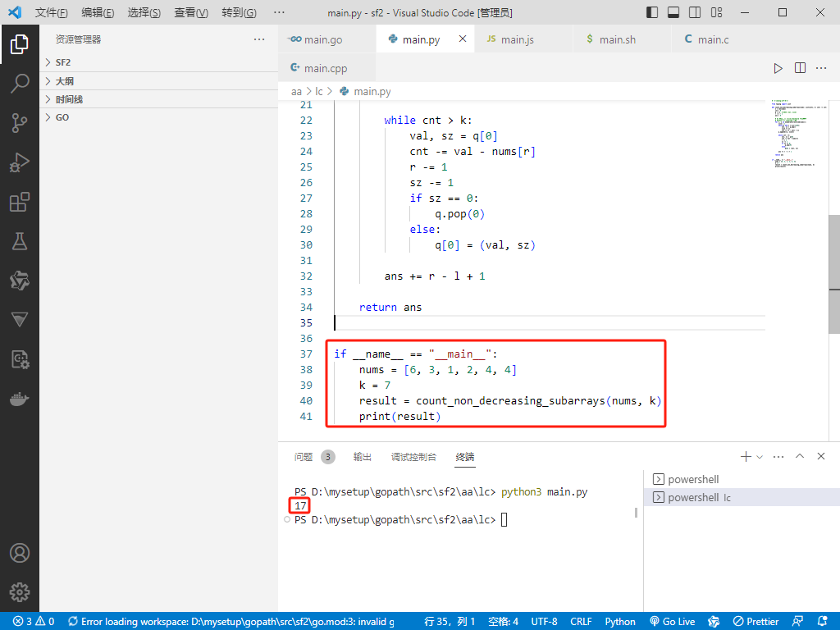Open the Explorer view in activity bar
This screenshot has width=840, height=630.
click(20, 44)
